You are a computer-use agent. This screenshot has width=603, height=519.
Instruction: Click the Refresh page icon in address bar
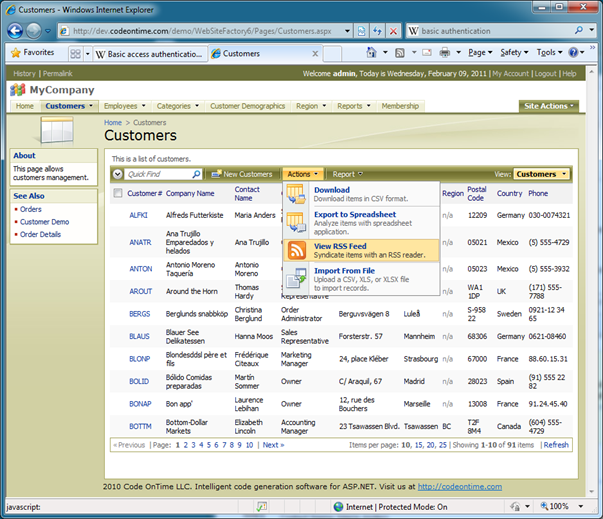click(377, 31)
